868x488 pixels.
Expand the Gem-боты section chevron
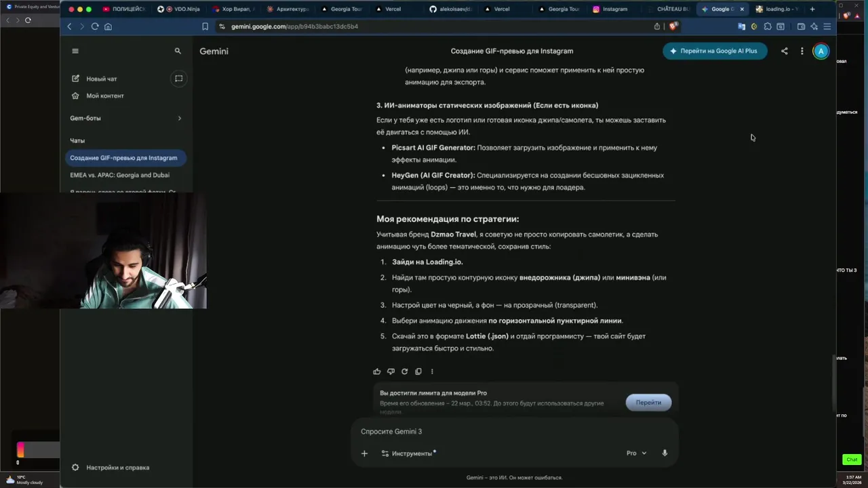tap(180, 118)
